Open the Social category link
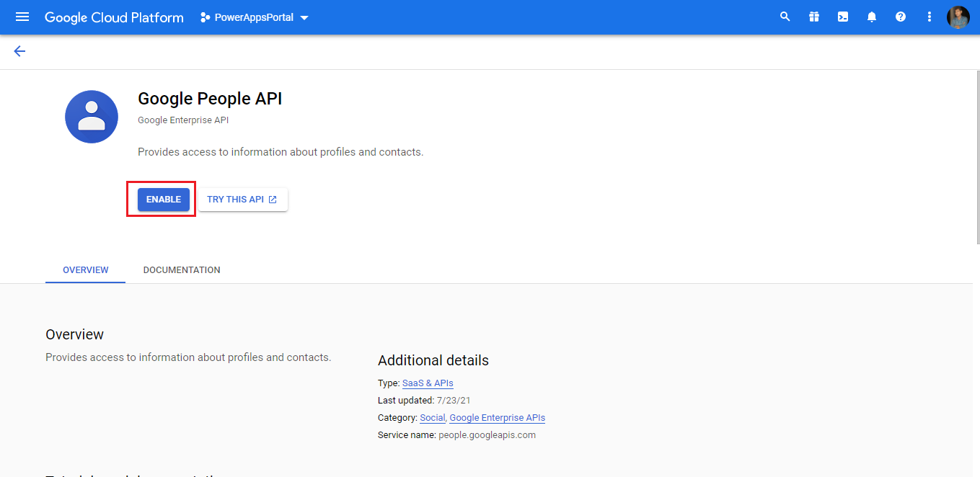Image resolution: width=980 pixels, height=477 pixels. point(433,418)
